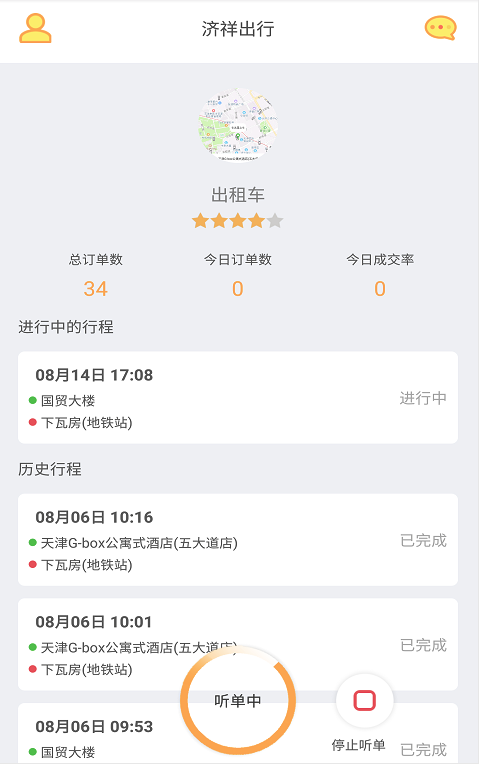The width and height of the screenshot is (479, 766).
Task: Tap the first gold rating star
Action: tap(200, 221)
